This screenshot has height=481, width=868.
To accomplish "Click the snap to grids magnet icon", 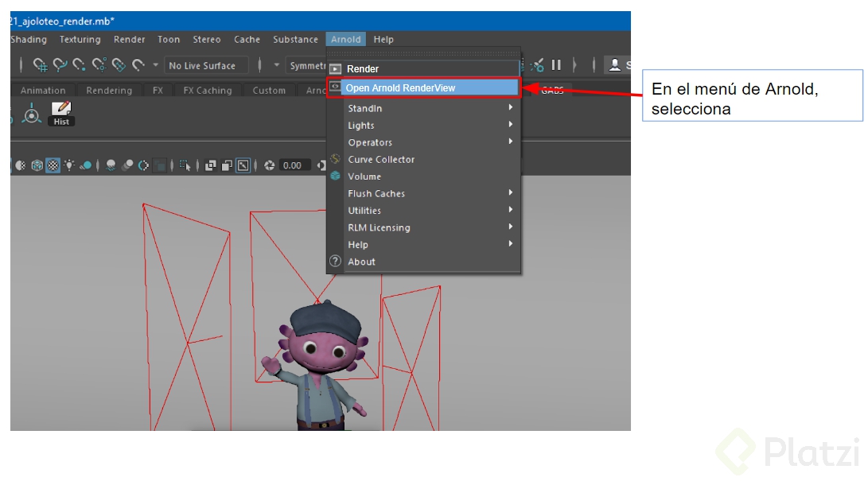I will (x=40, y=65).
